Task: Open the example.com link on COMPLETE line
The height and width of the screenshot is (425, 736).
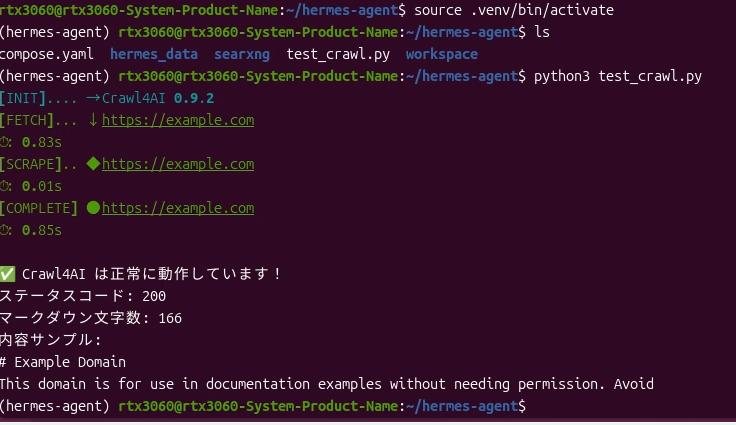Action: pos(178,208)
